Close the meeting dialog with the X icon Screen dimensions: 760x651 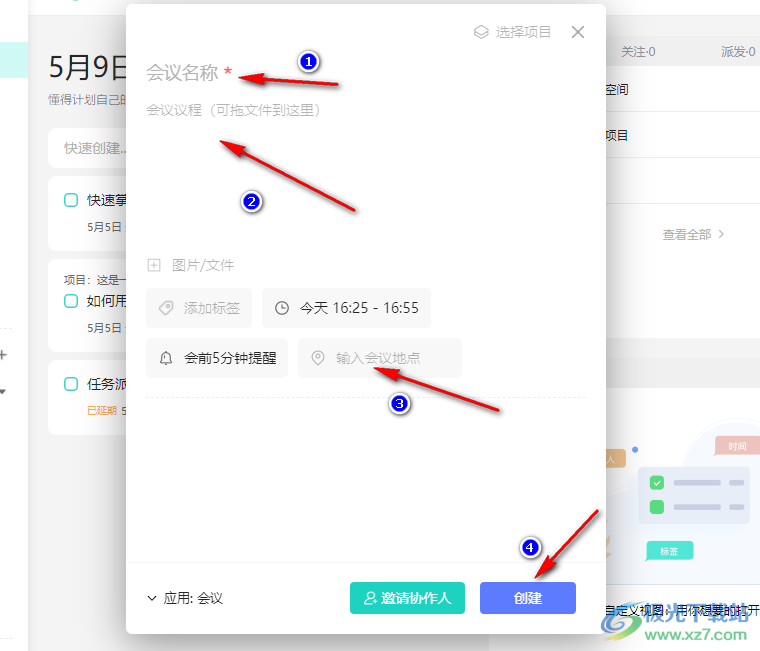578,32
